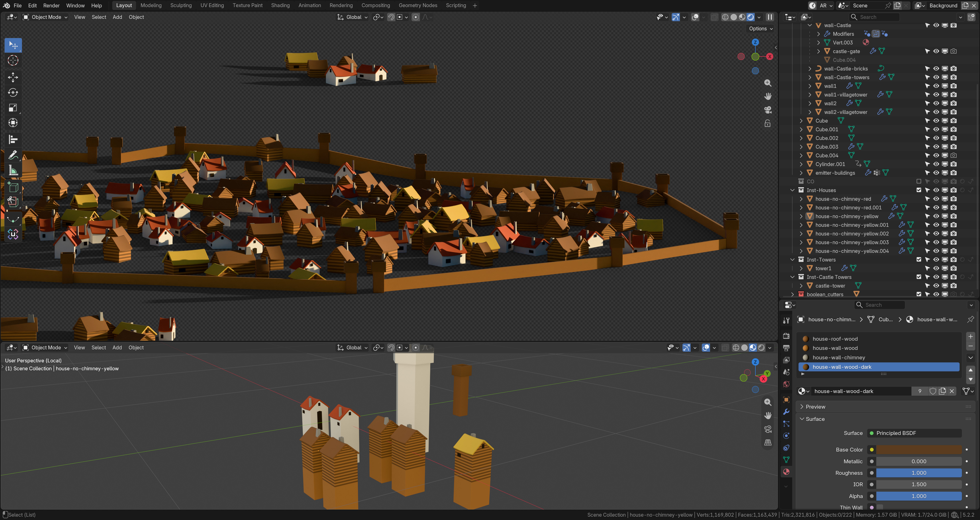Click the new material duplicate icon

(x=942, y=391)
